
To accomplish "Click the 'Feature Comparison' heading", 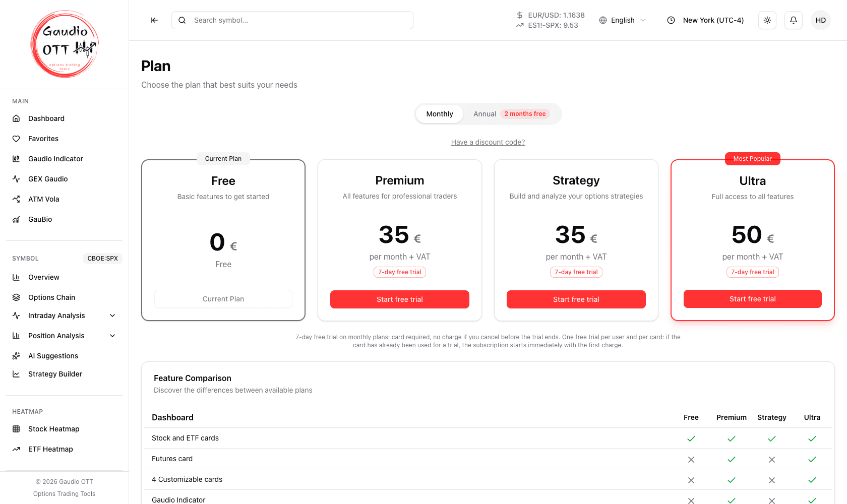I will coord(193,378).
